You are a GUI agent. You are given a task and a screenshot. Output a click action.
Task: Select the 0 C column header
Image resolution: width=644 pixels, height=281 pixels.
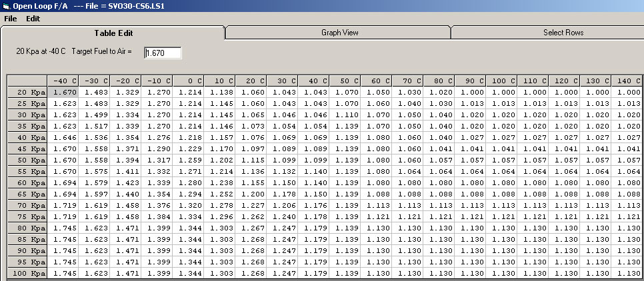pyautogui.click(x=189, y=81)
